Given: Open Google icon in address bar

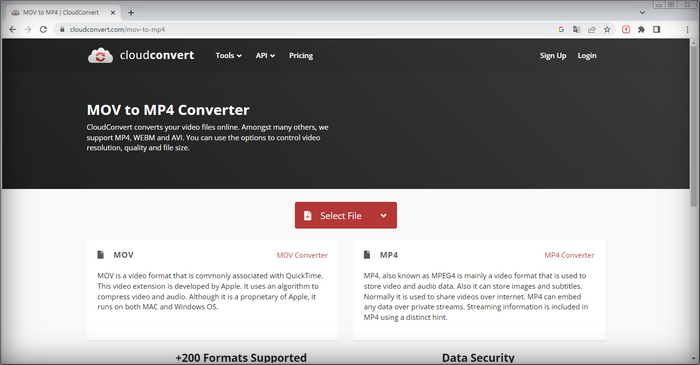Looking at the screenshot, I should point(561,29).
